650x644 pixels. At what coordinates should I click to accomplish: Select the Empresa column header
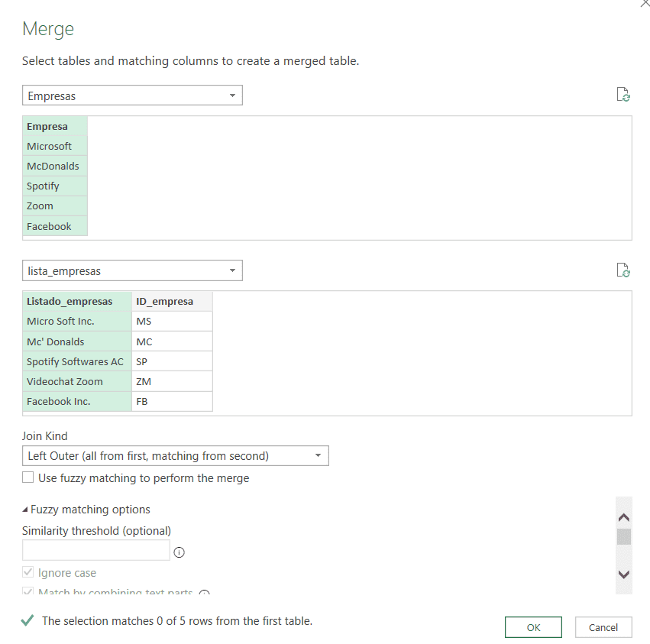coord(55,127)
